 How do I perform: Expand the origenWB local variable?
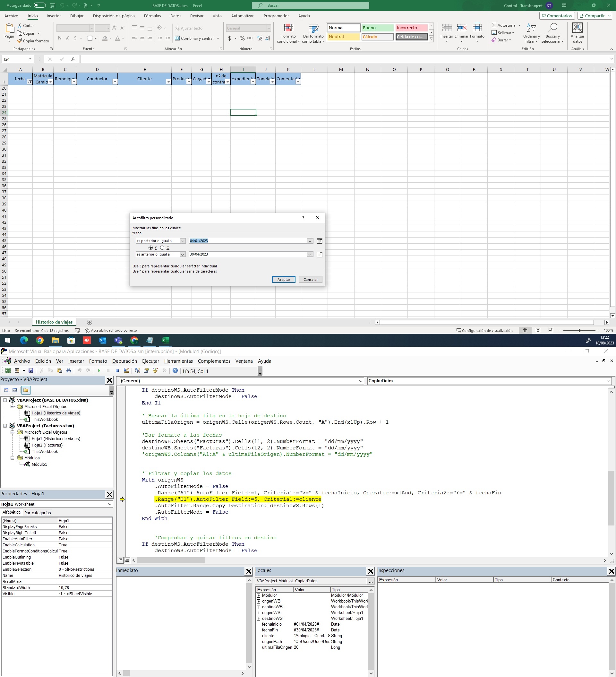(259, 601)
